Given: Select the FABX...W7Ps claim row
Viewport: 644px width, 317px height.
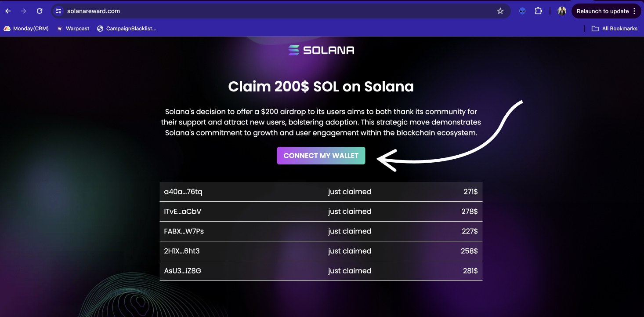Looking at the screenshot, I should [321, 231].
